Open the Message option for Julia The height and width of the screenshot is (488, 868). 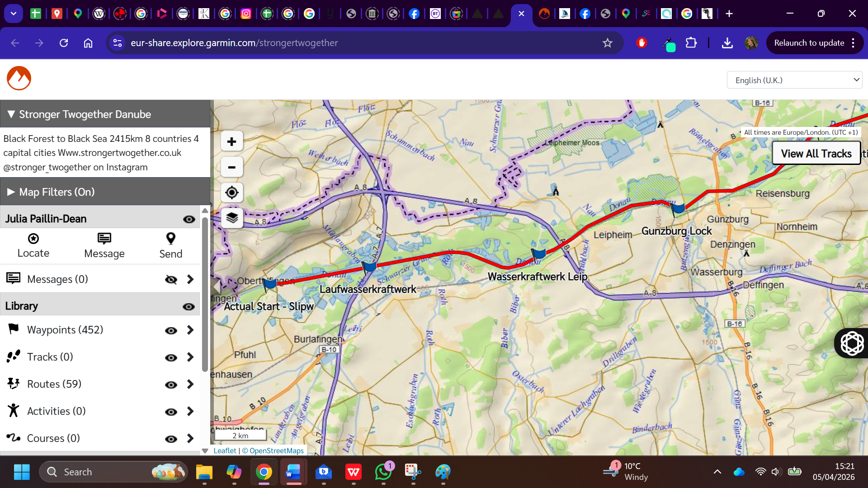pos(104,239)
